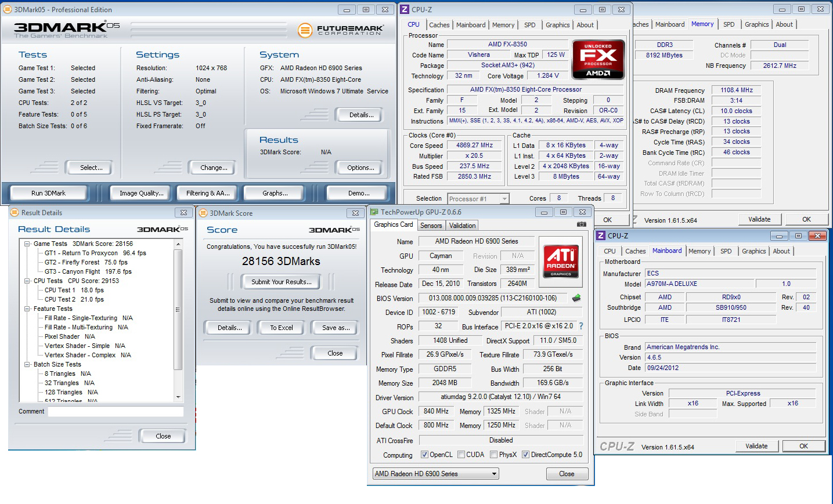Click the Result Details list scrollbar
Screen dimensions: 833x504
(178, 320)
